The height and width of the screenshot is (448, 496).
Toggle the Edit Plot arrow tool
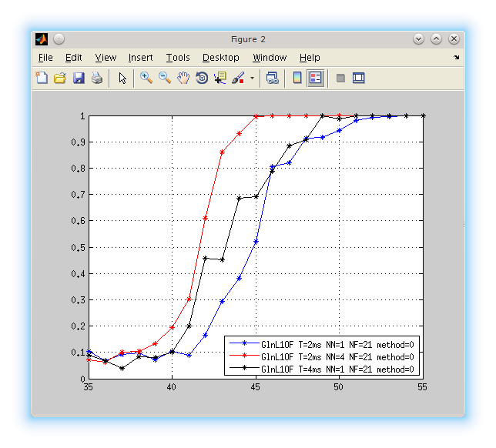(122, 78)
